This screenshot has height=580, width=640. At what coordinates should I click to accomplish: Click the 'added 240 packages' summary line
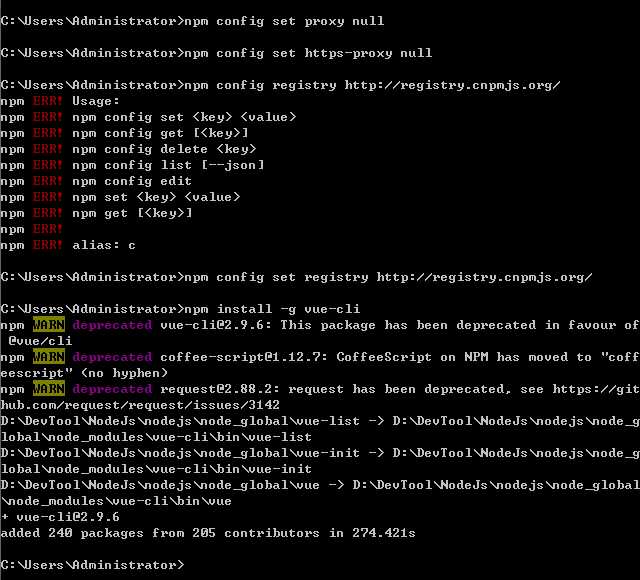coord(208,533)
